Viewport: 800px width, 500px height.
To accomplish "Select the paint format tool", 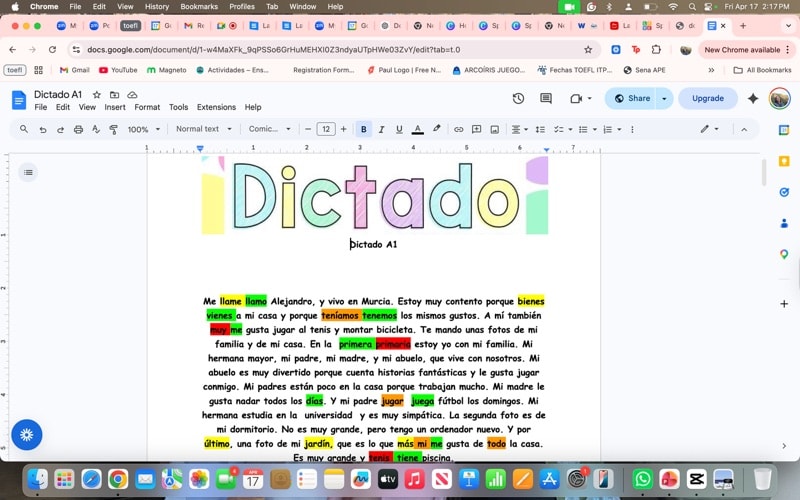I will point(112,129).
